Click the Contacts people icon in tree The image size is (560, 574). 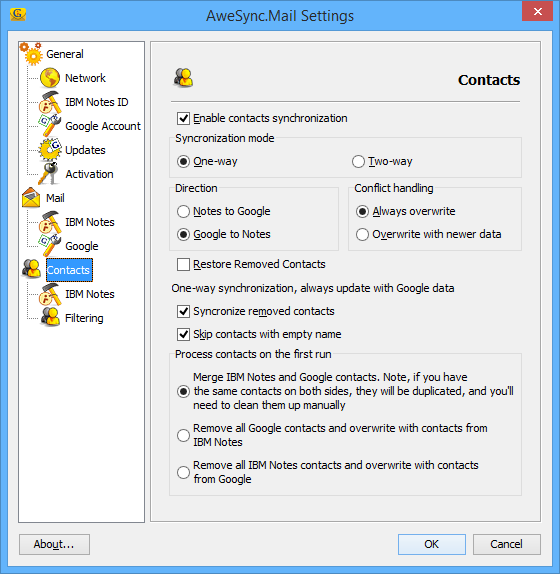31,270
